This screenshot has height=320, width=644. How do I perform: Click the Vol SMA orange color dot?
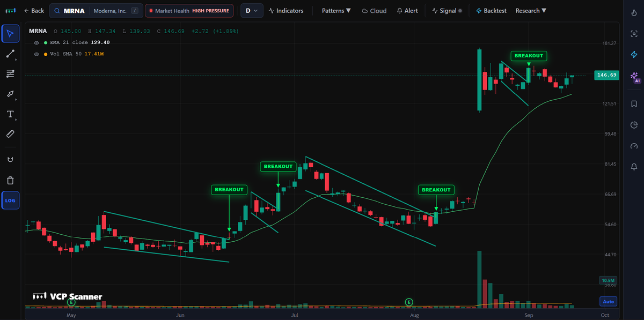pyautogui.click(x=45, y=54)
